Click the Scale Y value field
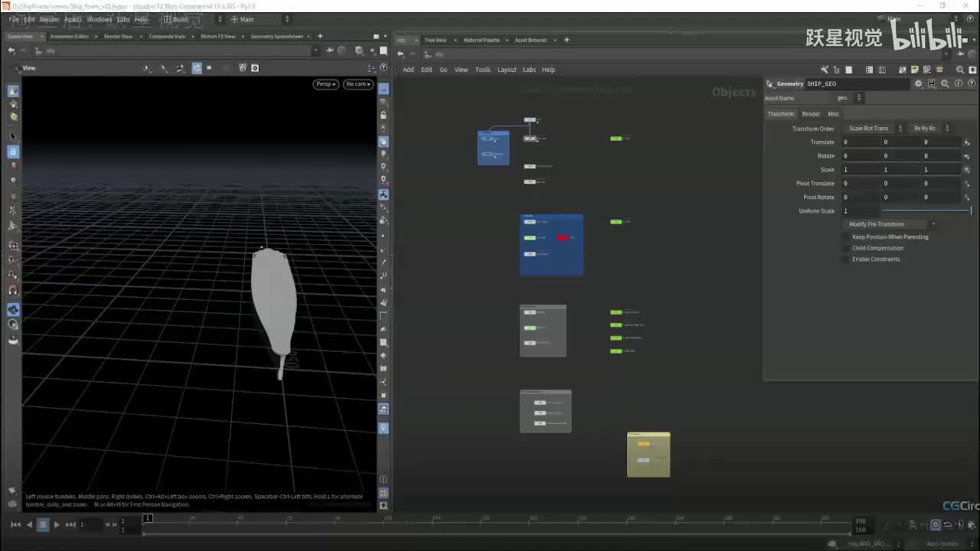Viewport: 980px width, 551px height. [901, 170]
